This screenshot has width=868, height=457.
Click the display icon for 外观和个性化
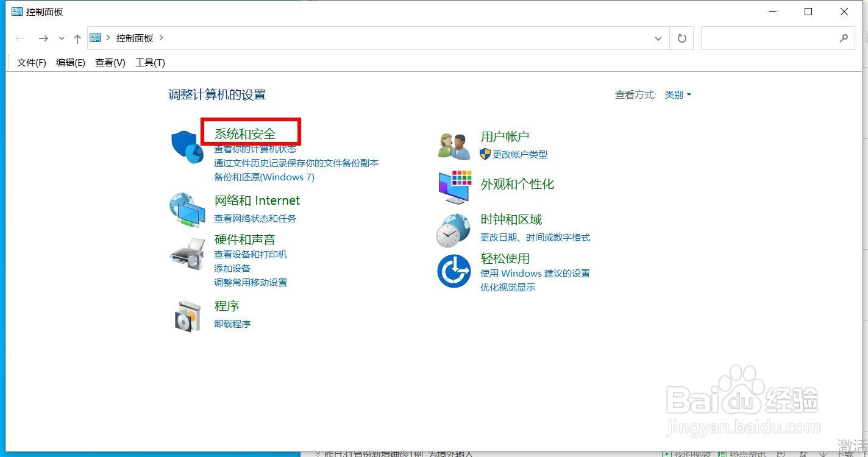(x=454, y=186)
